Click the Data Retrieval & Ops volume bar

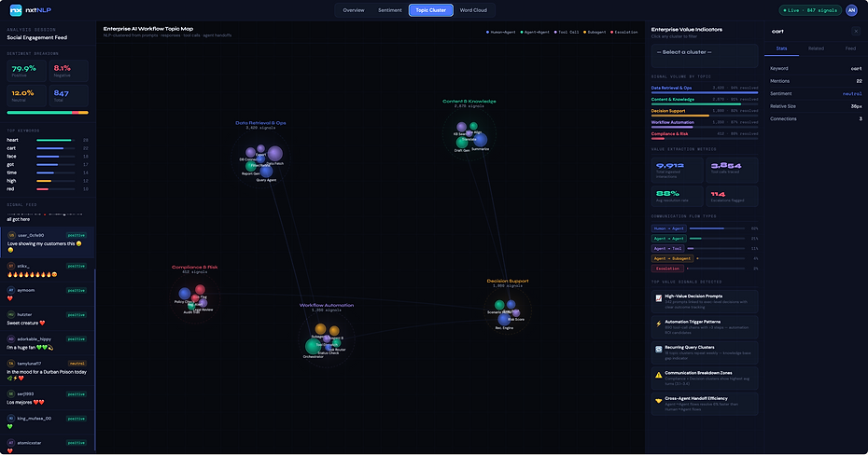point(705,92)
